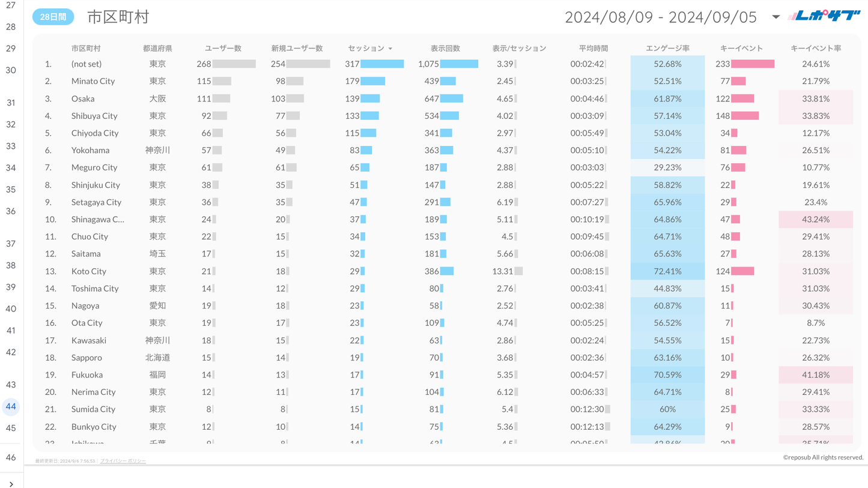
Task: Click the 平均時間 column header
Action: coord(593,48)
